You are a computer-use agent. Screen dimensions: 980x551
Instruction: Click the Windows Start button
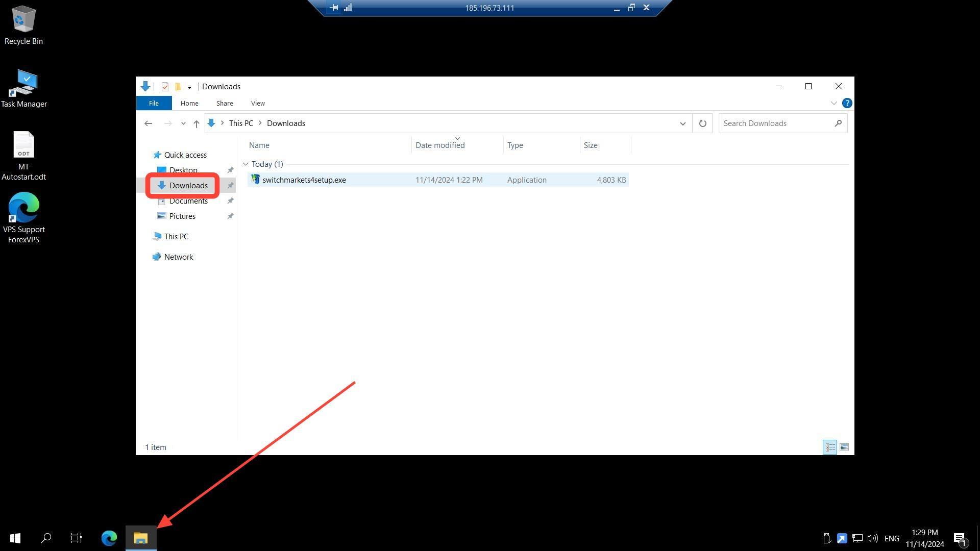point(15,538)
